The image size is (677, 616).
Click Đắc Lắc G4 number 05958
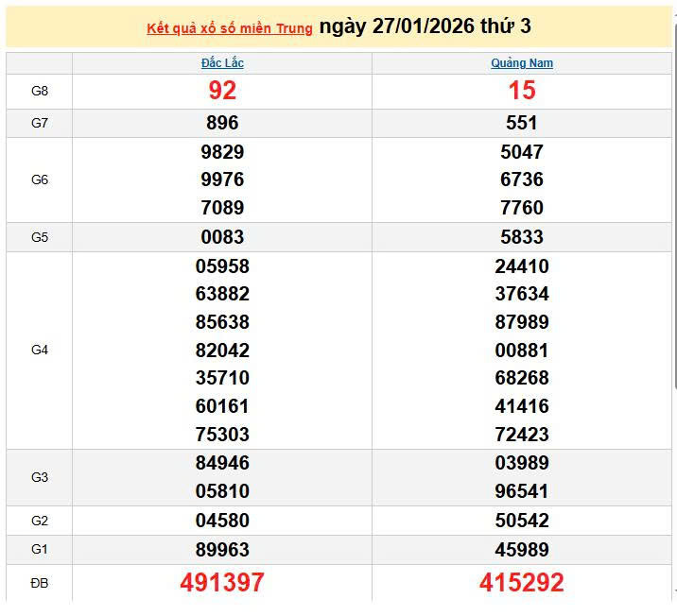point(222,266)
